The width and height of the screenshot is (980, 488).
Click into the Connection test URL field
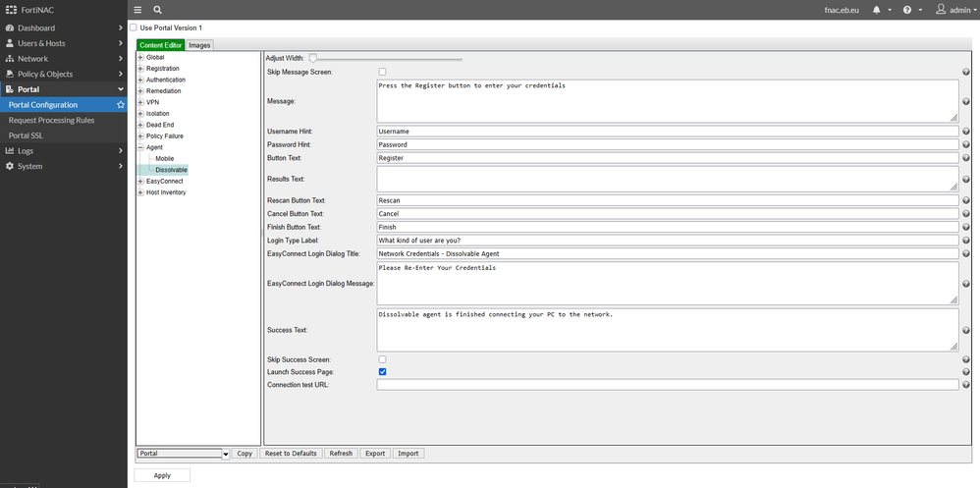click(x=668, y=385)
